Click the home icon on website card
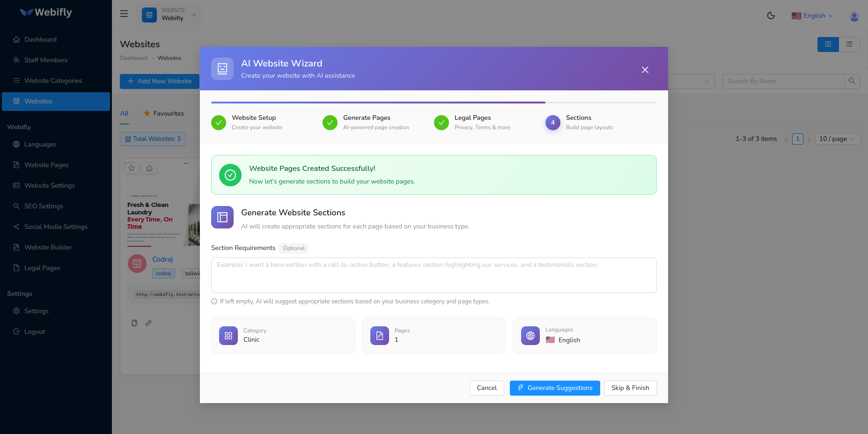868x434 pixels. pyautogui.click(x=149, y=168)
